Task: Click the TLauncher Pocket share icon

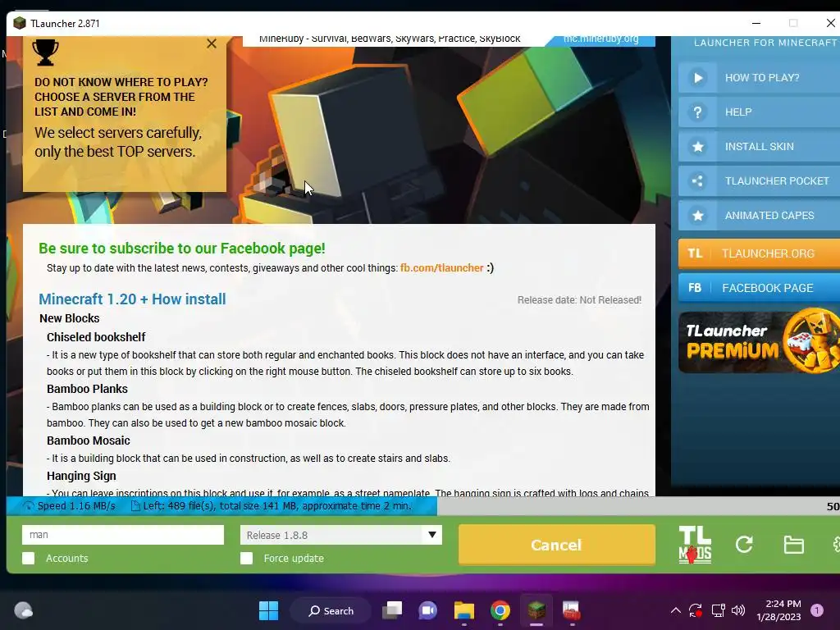Action: click(697, 181)
